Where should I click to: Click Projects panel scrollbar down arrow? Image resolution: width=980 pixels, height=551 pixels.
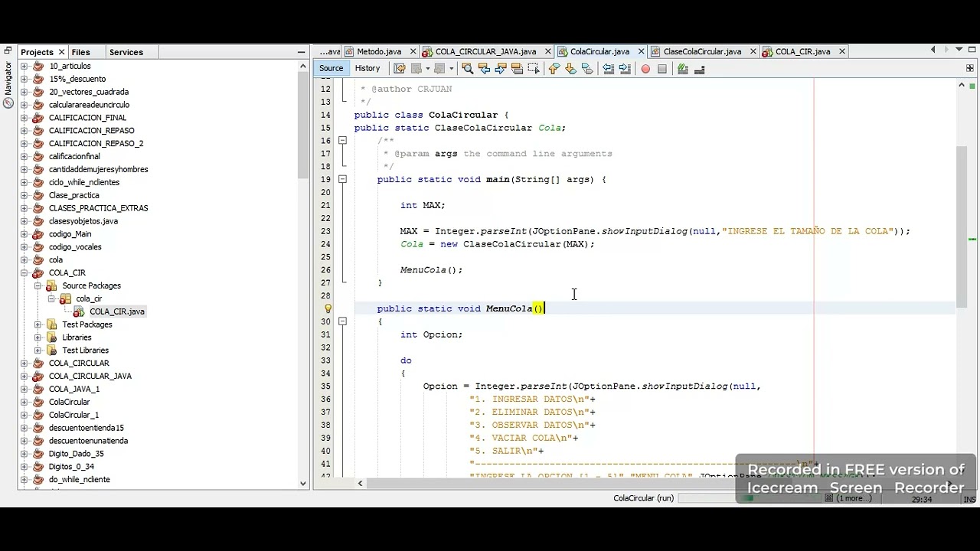pyautogui.click(x=303, y=483)
